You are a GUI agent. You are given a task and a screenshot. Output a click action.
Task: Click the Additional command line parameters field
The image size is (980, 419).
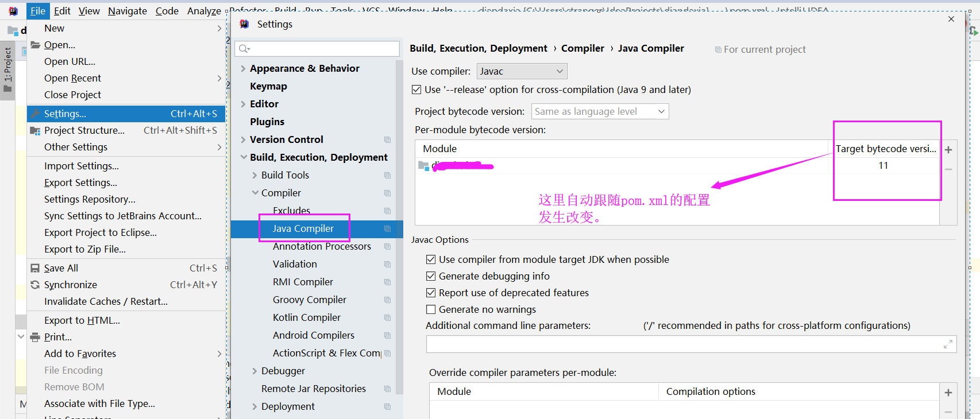691,344
